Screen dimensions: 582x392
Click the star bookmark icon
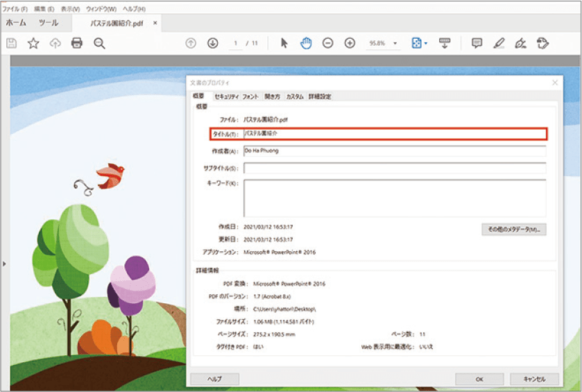tap(33, 44)
